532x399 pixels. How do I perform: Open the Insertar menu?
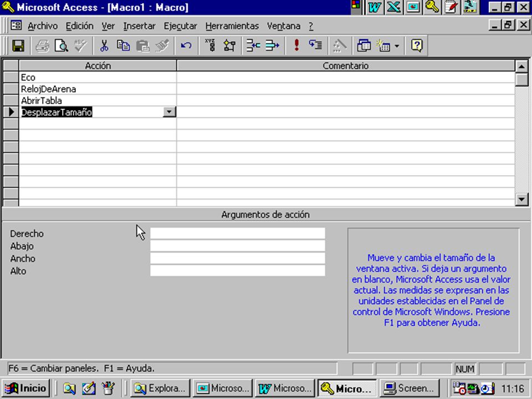139,26
